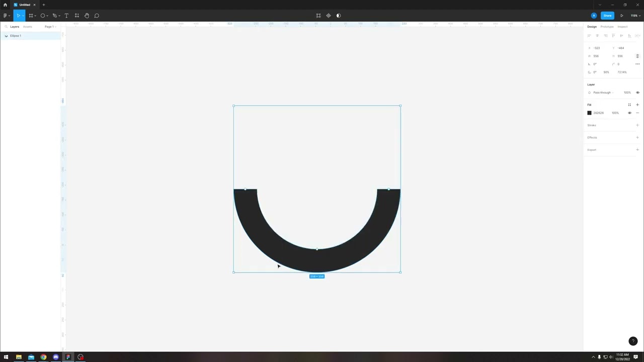Open Pass through blend mode dropdown

[x=603, y=93]
